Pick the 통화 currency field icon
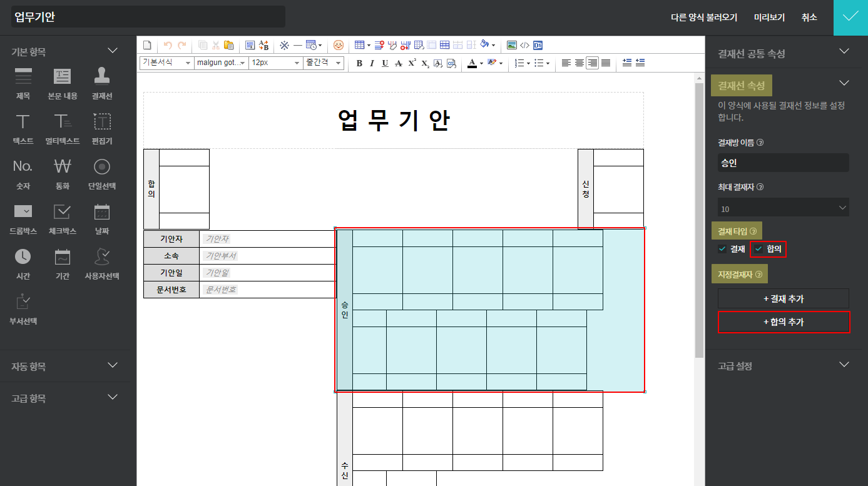Screen dimensions: 868x486 63,173
